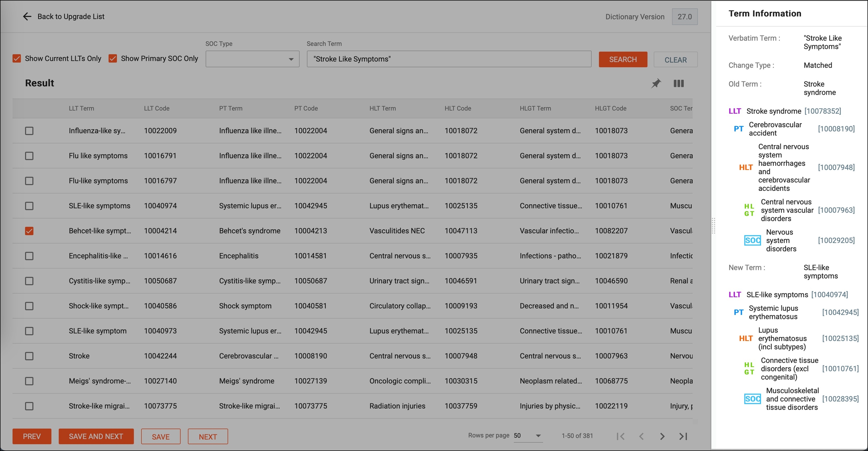Check the SLE-like symptom row 10040973
The image size is (868, 451).
pyautogui.click(x=29, y=331)
